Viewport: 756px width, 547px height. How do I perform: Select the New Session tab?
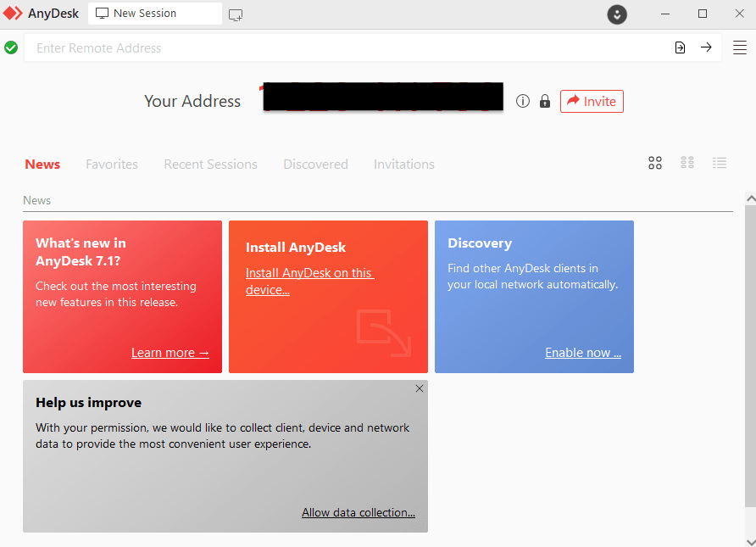(x=155, y=14)
